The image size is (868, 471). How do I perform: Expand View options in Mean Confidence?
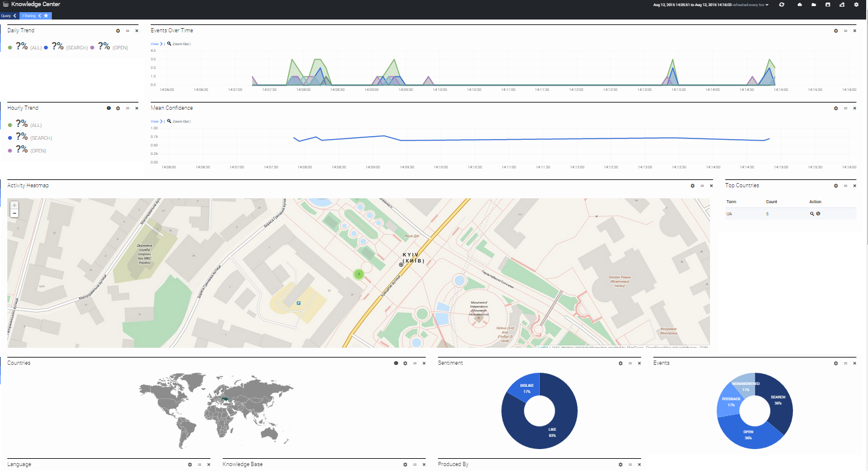coord(156,121)
